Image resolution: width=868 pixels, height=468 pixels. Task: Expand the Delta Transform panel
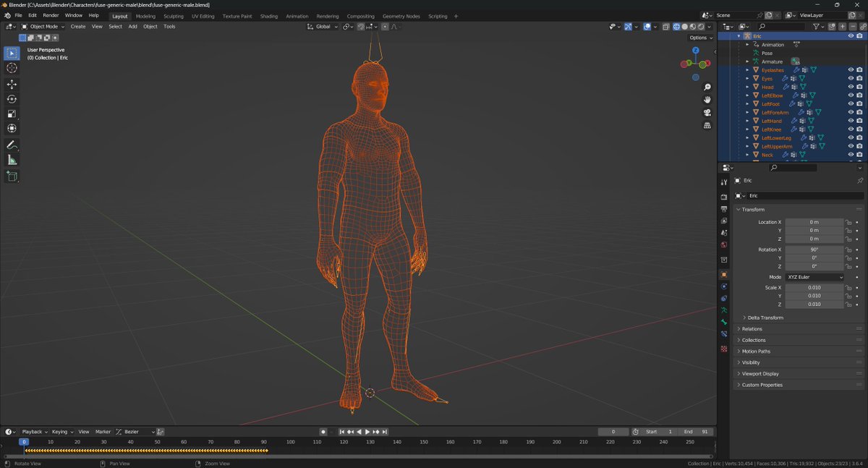[x=765, y=318]
